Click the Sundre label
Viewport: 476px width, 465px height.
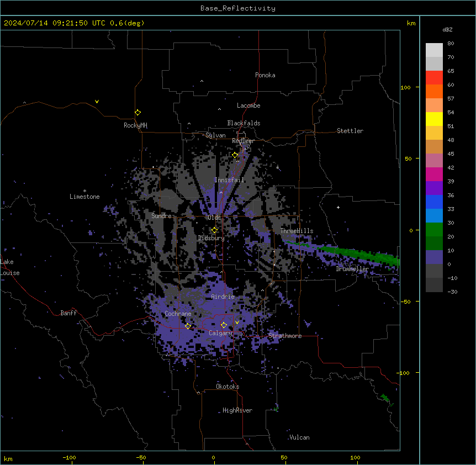161,216
